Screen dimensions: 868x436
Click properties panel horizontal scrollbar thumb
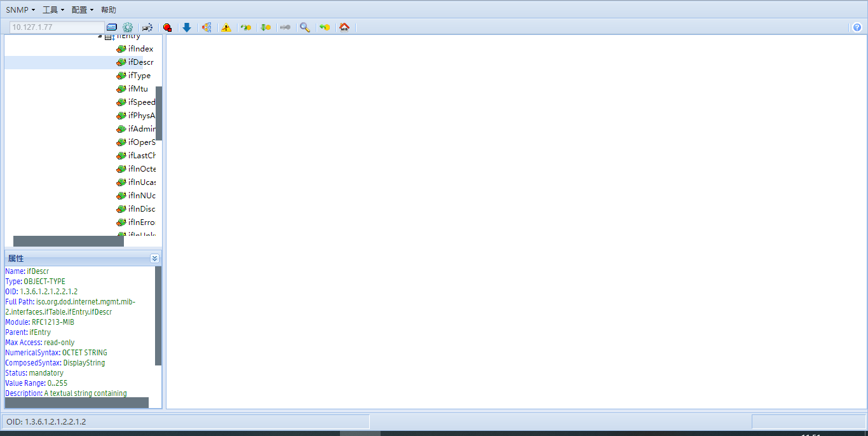tap(76, 402)
